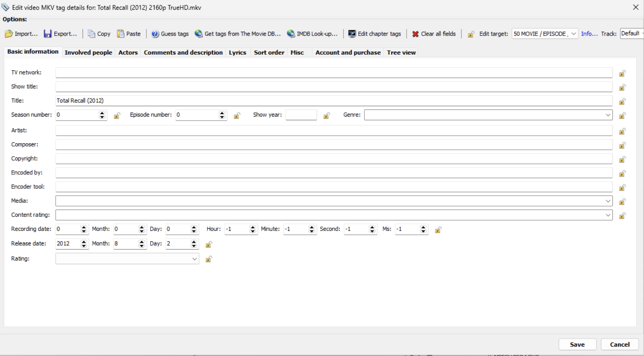Toggle lock for Artist field
Screen dimensions: 644x356
pos(622,131)
